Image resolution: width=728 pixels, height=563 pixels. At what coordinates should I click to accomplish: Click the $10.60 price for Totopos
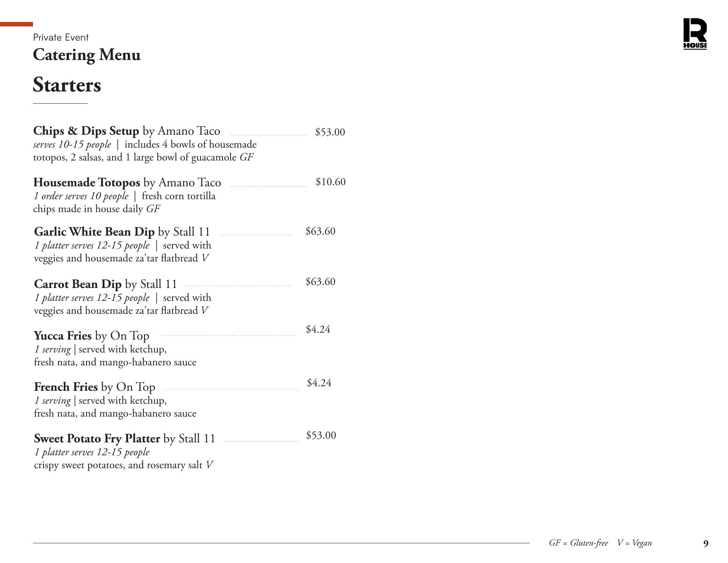point(330,182)
